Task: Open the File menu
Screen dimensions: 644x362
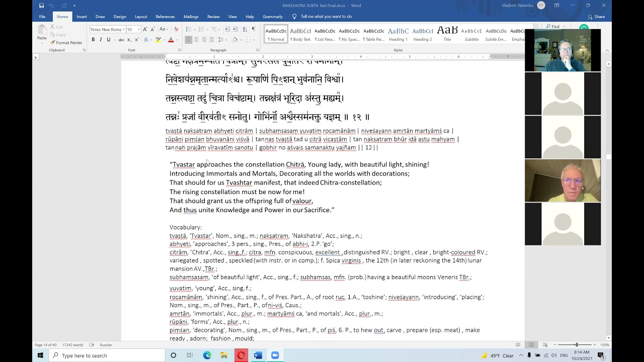Action: pos(42,17)
